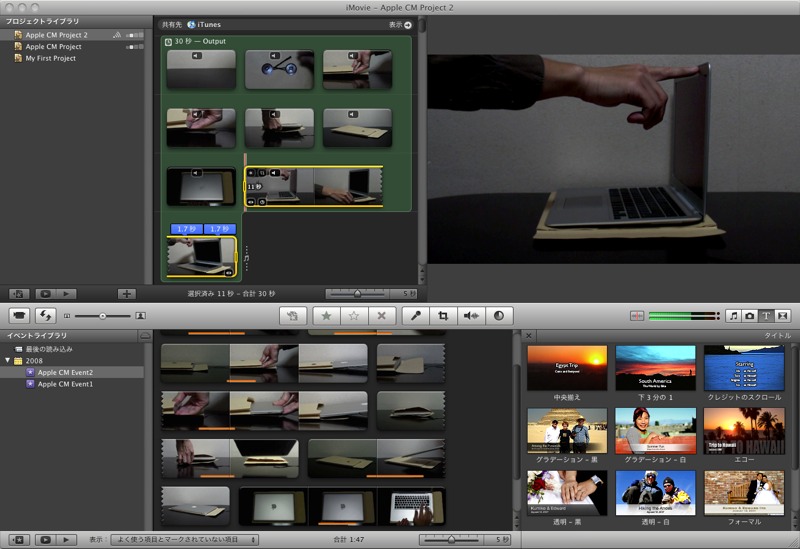Toggle event library visibility star button

[x=19, y=539]
